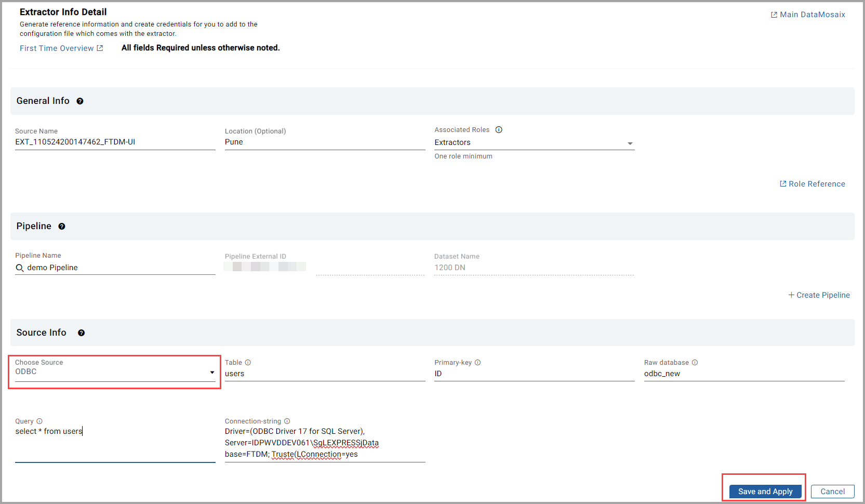The image size is (865, 504).
Task: Click the Associated Roles info icon
Action: (x=499, y=130)
